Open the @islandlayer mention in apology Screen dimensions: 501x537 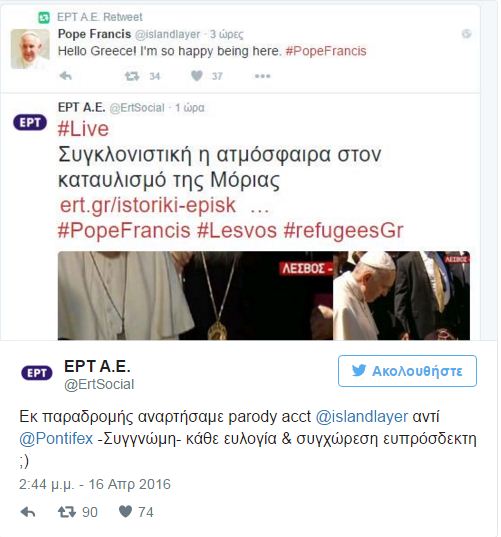[x=362, y=417]
